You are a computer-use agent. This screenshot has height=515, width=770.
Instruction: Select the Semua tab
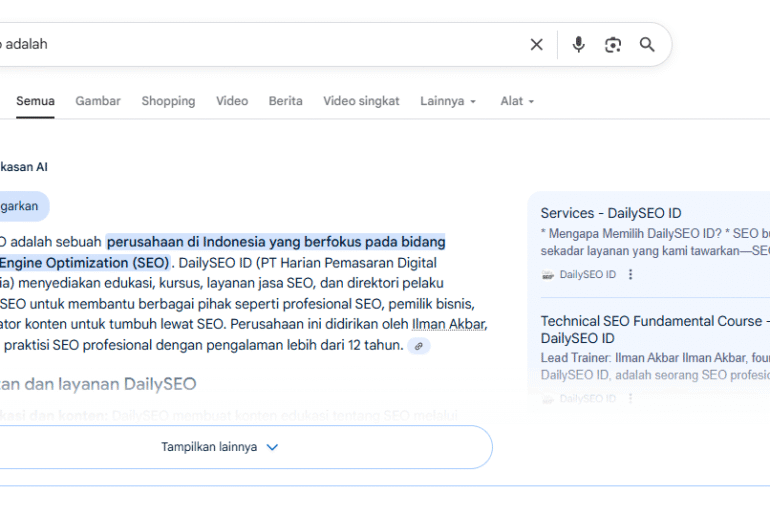pyautogui.click(x=35, y=101)
